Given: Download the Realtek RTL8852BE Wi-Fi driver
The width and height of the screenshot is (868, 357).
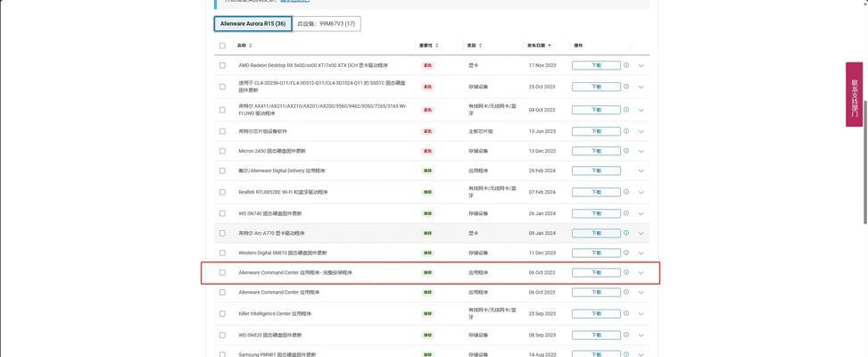Looking at the screenshot, I should click(x=596, y=192).
